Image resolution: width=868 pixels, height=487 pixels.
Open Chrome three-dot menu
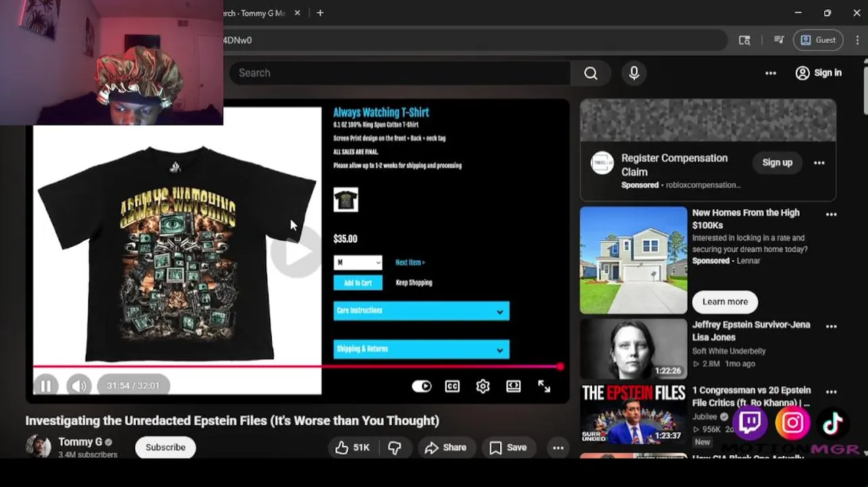click(x=857, y=40)
